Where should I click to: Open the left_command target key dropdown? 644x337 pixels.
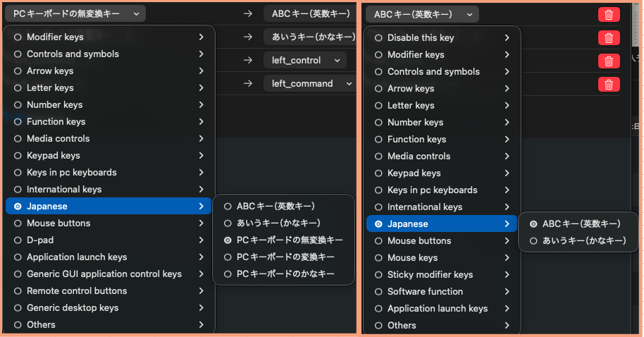point(310,83)
